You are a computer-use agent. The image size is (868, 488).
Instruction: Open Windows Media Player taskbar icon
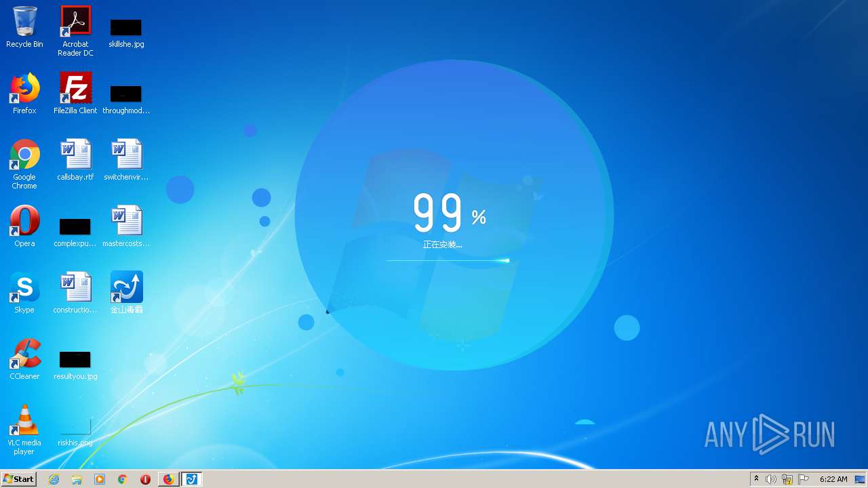(100, 479)
